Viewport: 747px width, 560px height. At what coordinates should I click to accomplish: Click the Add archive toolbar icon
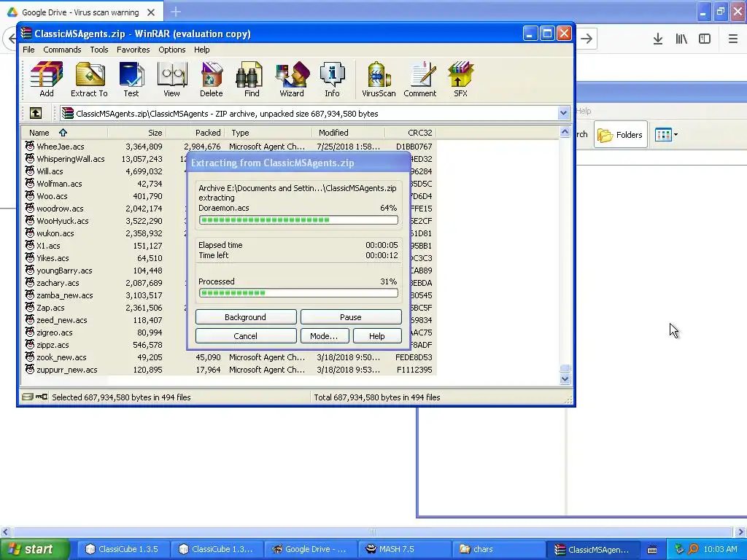pyautogui.click(x=46, y=79)
